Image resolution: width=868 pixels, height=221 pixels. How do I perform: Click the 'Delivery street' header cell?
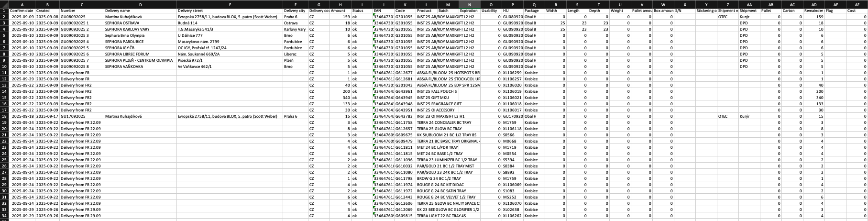coord(229,11)
